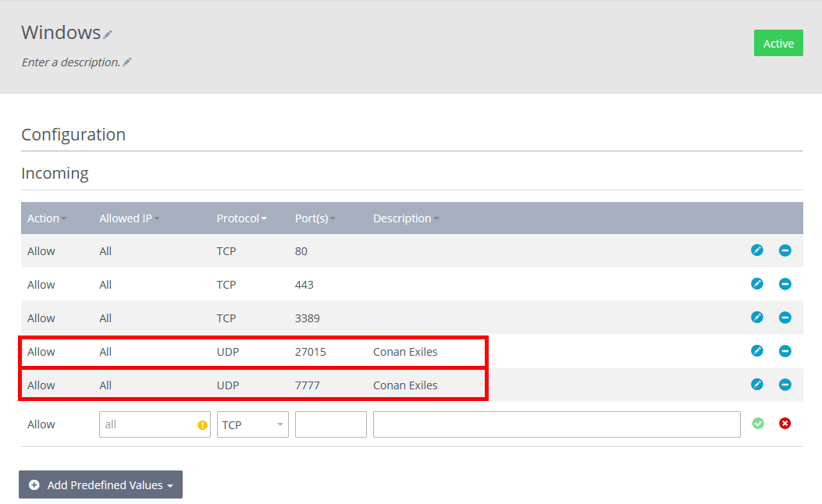Cancel the new rule with the red X
822x504 pixels.
785,424
